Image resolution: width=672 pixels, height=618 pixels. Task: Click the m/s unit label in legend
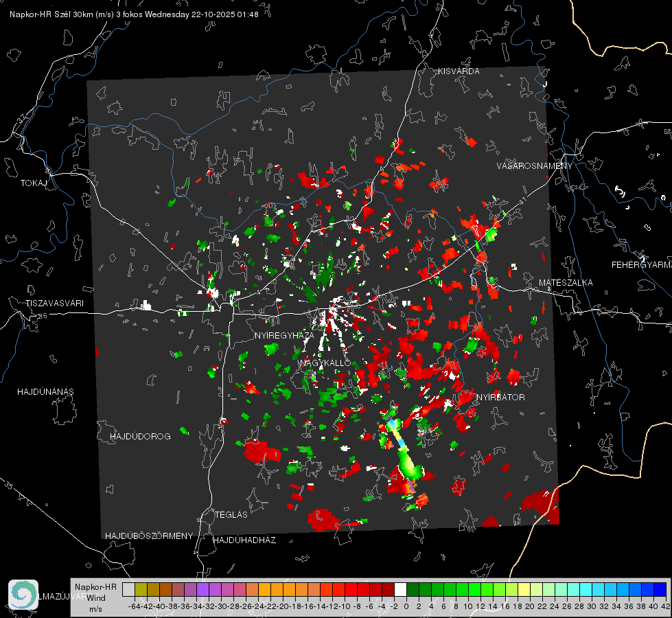(x=95, y=609)
